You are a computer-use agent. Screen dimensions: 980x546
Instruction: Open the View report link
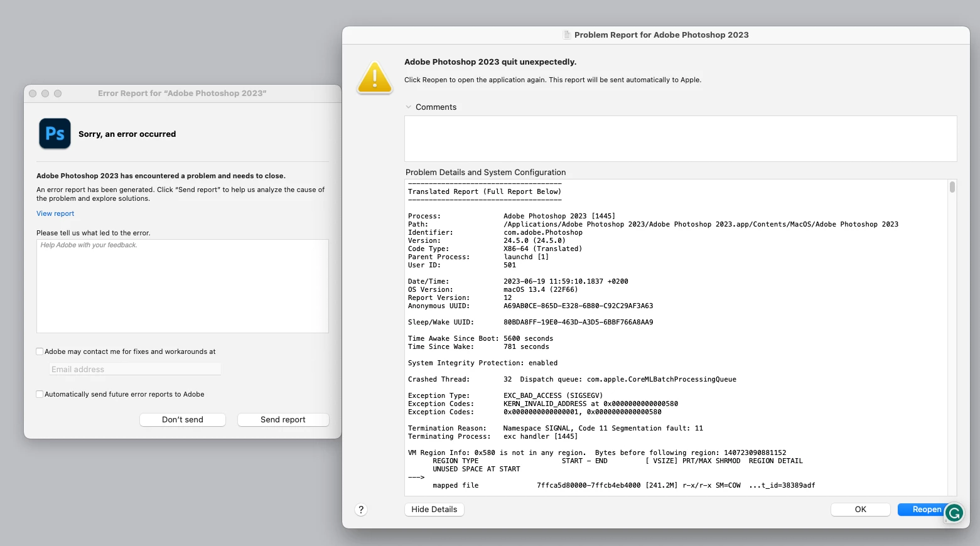55,213
